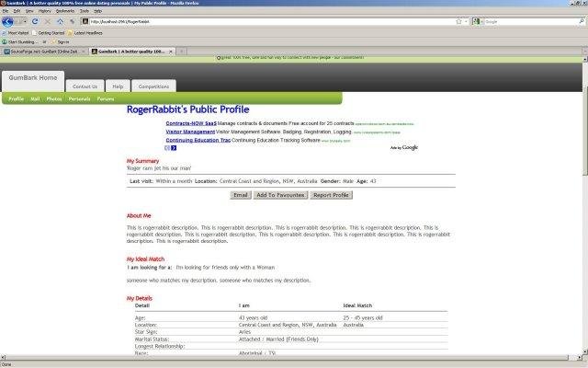Open the Most Visited bookmarks folder

point(16,33)
